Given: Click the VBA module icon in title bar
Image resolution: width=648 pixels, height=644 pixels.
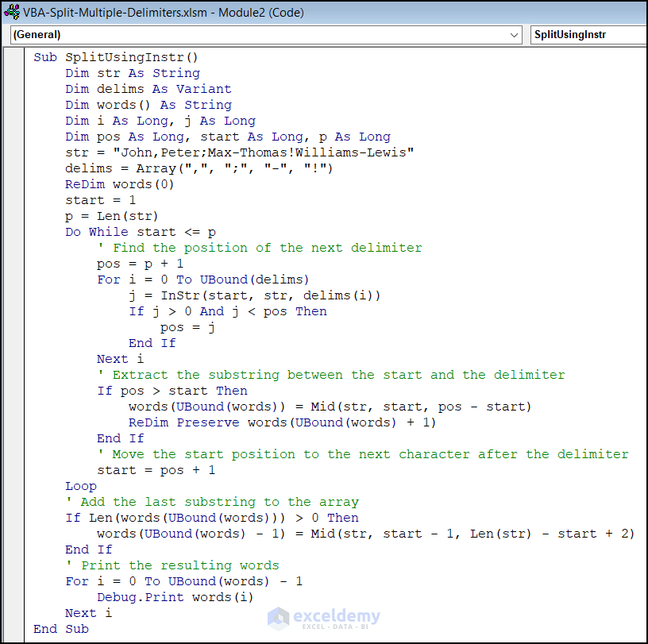Looking at the screenshot, I should coord(11,13).
